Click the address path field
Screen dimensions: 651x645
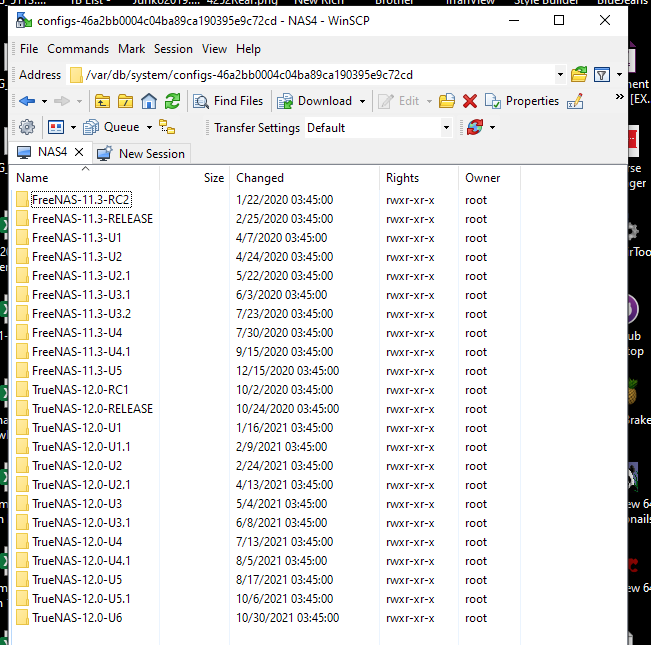click(x=311, y=75)
